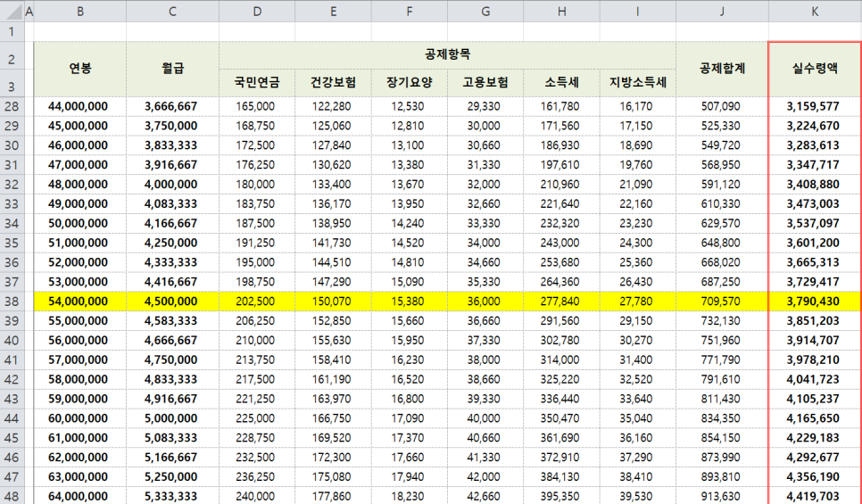Click cell with value 17,940
Image resolution: width=862 pixels, height=504 pixels.
(409, 477)
